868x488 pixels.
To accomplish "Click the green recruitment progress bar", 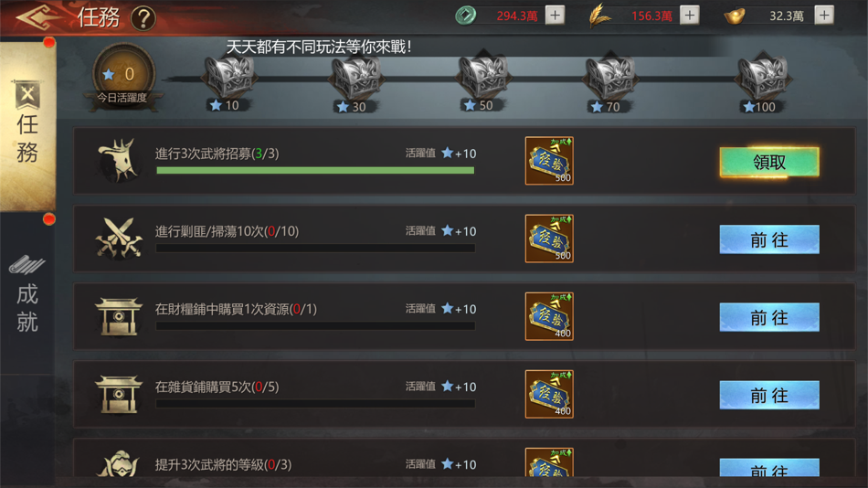I will pyautogui.click(x=315, y=171).
